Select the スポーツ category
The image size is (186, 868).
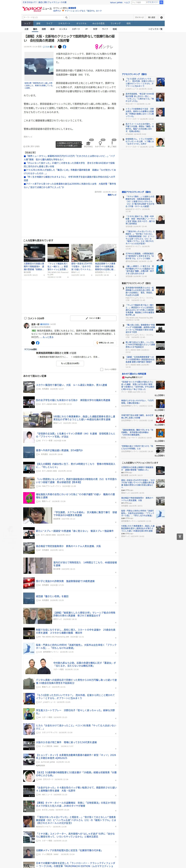click(x=76, y=29)
